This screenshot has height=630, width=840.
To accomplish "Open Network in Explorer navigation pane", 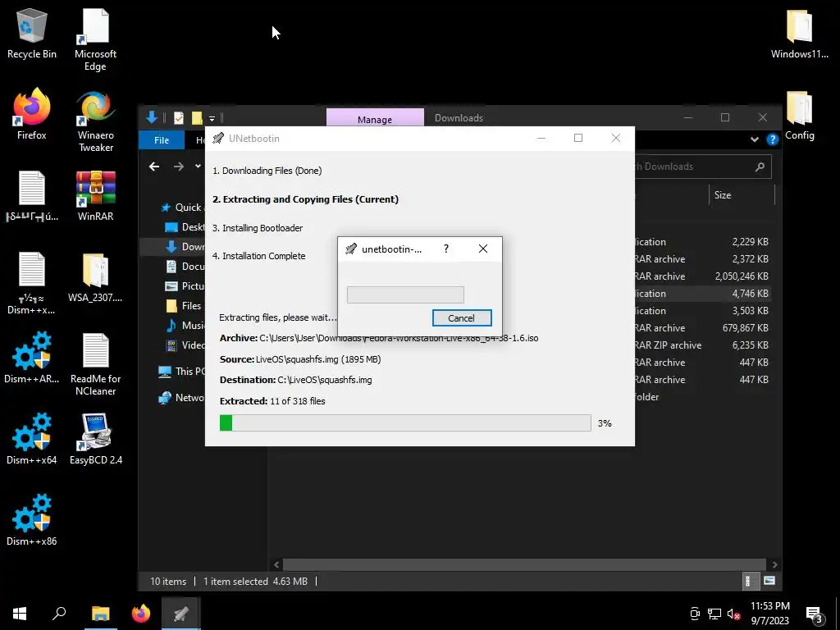I will (181, 398).
